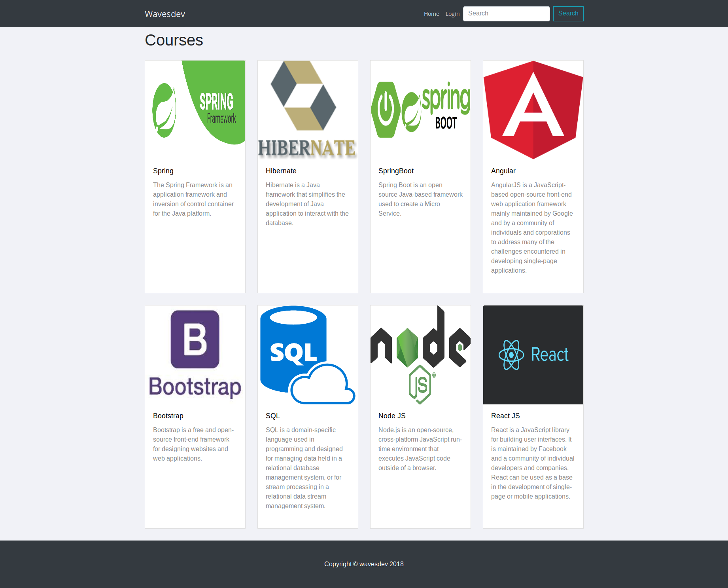The width and height of the screenshot is (728, 588).
Task: Click the purple Bootstrap logo image
Action: [195, 355]
